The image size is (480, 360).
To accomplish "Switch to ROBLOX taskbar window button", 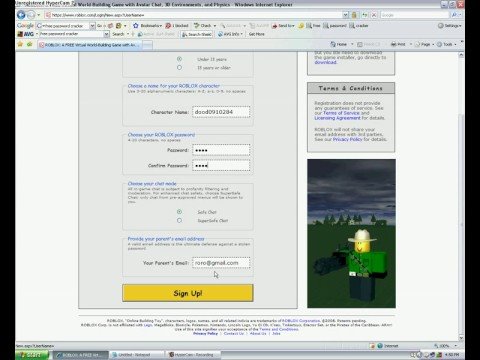I will (81, 355).
